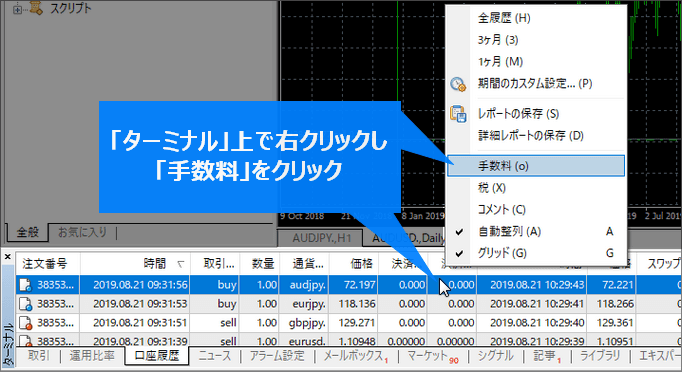The width and height of the screenshot is (682, 372).
Task: Select time 2019.08.21 09:31:56 cell
Action: [140, 285]
